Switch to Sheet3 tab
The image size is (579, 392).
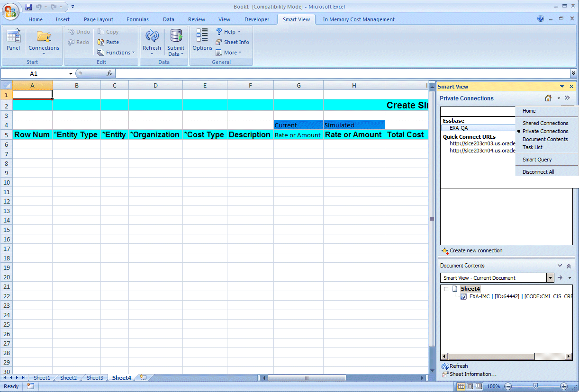click(x=95, y=378)
